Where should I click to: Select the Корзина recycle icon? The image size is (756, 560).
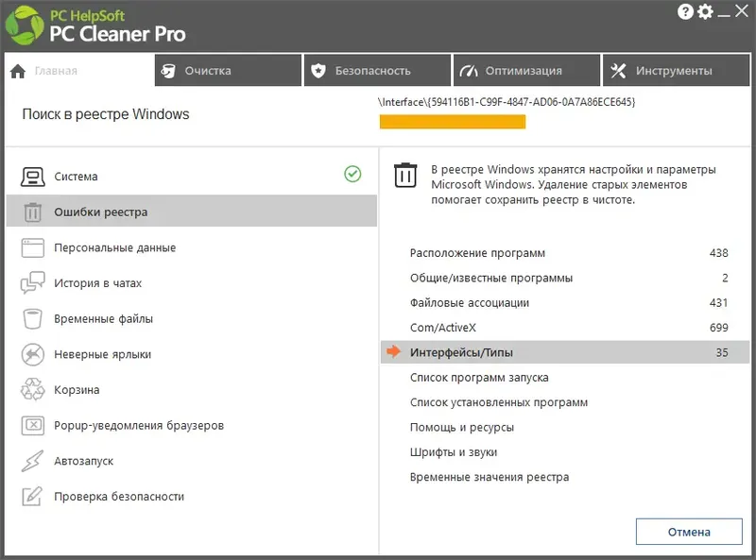point(30,390)
